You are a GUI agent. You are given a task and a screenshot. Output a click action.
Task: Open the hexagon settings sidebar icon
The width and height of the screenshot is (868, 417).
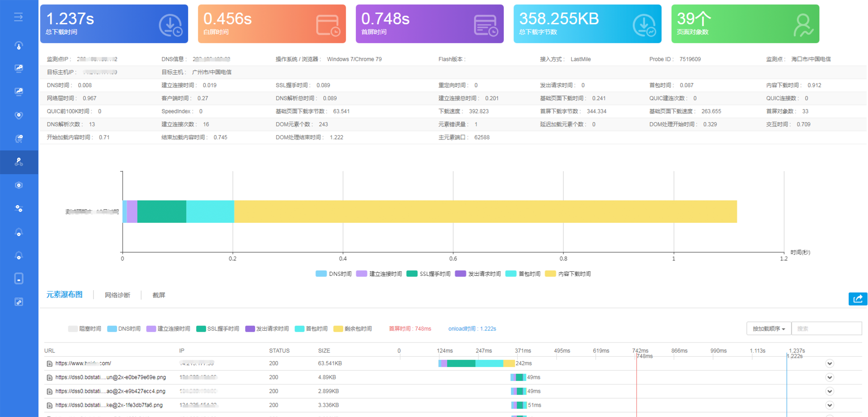click(x=19, y=185)
